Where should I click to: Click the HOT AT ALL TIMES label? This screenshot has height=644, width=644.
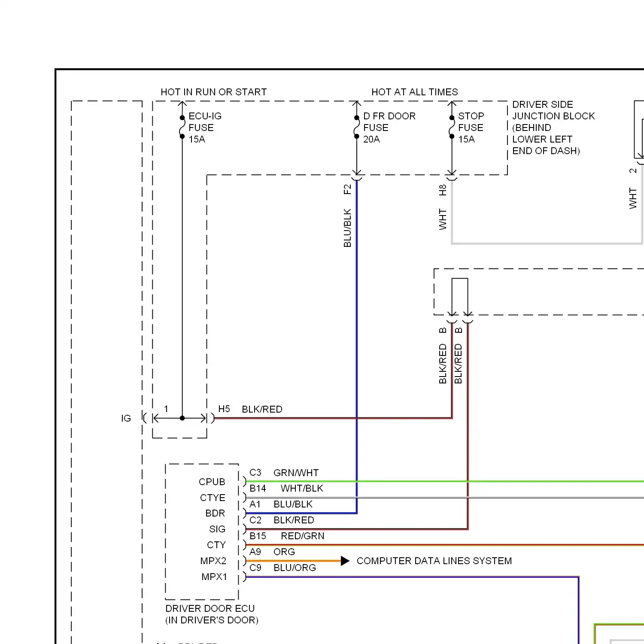[x=414, y=92]
